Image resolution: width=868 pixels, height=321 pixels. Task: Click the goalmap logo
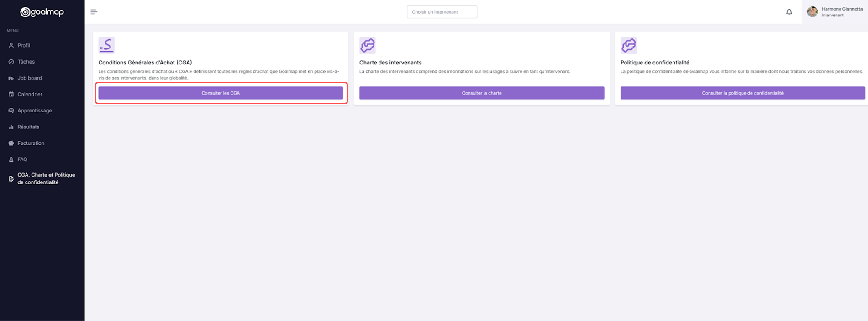pyautogui.click(x=42, y=12)
